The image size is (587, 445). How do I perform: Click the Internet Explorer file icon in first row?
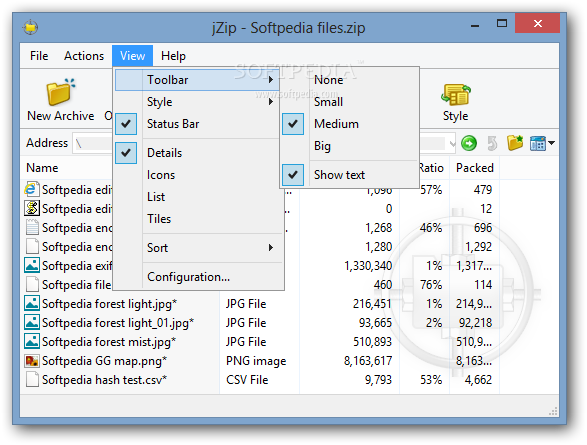tap(31, 189)
